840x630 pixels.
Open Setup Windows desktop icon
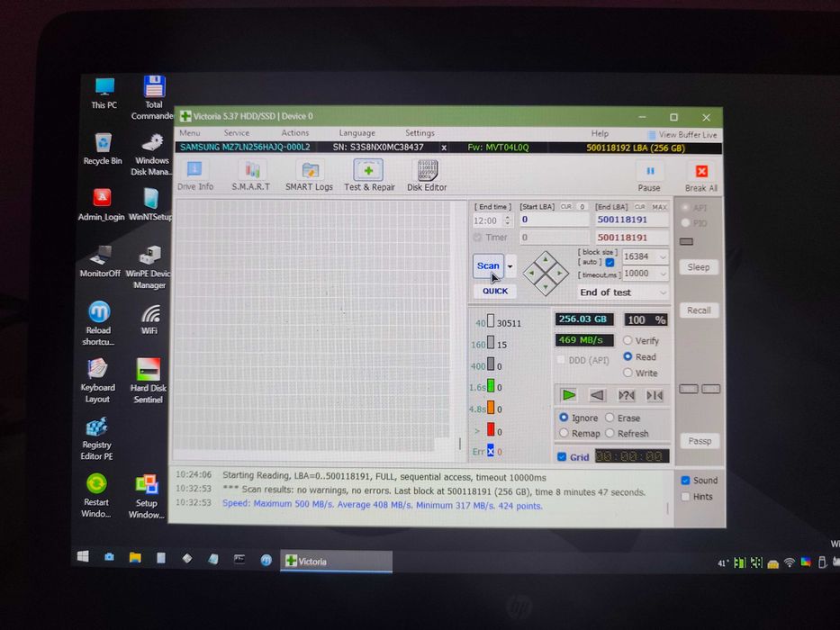click(146, 496)
